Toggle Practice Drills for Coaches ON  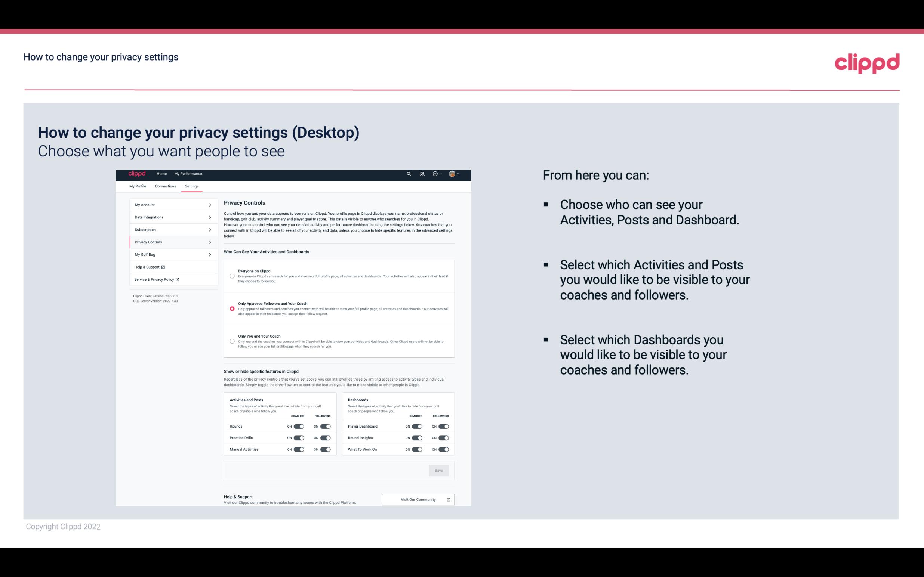[x=299, y=438]
